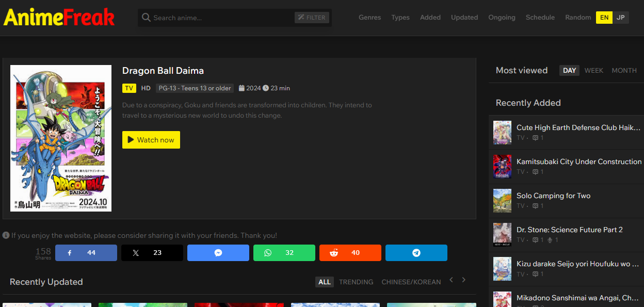Go to the Added page
This screenshot has width=644, height=307.
(x=430, y=18)
